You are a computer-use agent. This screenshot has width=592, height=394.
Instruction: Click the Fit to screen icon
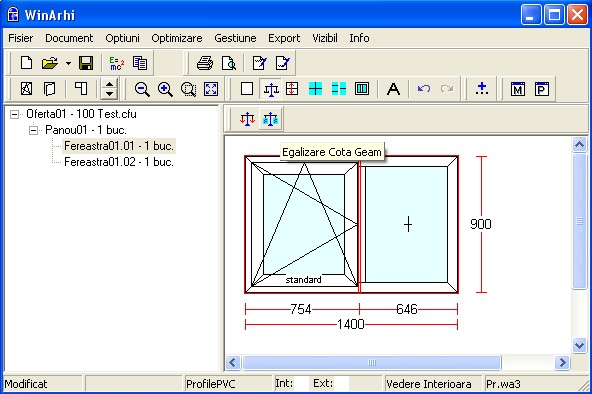pos(211,89)
